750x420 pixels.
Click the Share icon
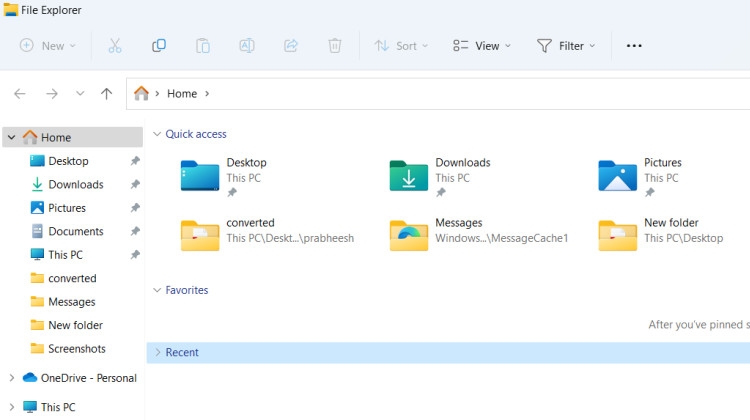click(291, 46)
